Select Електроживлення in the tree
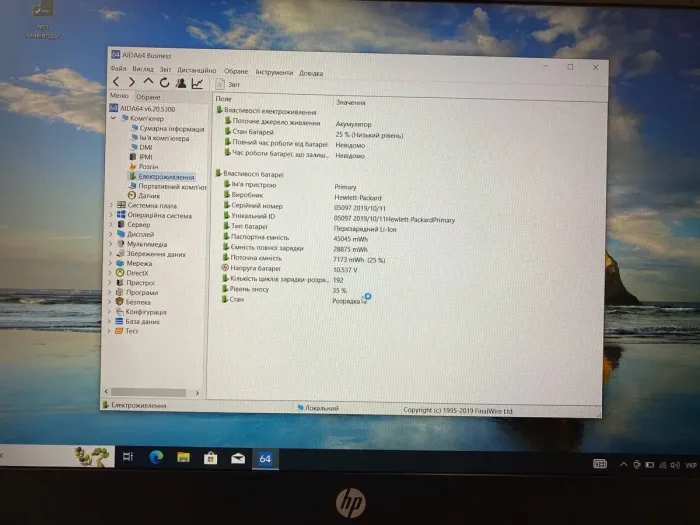This screenshot has width=700, height=525. click(162, 177)
